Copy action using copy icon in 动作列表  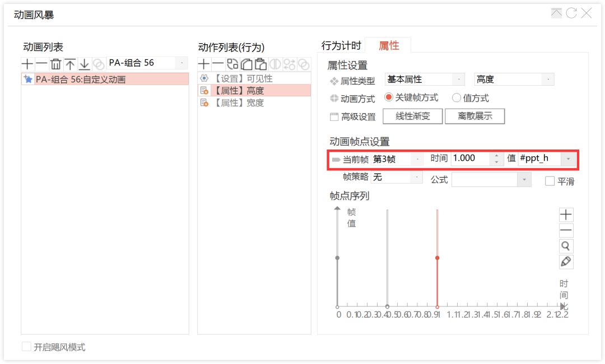click(246, 64)
